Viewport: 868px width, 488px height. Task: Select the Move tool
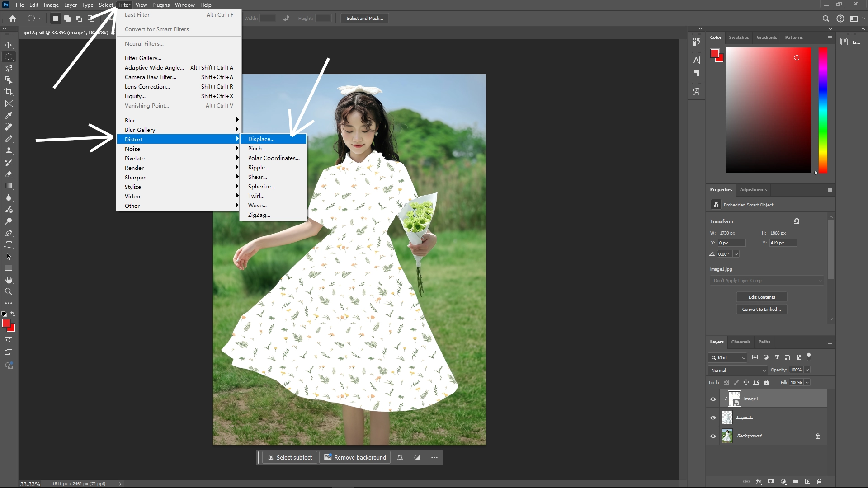click(x=8, y=45)
